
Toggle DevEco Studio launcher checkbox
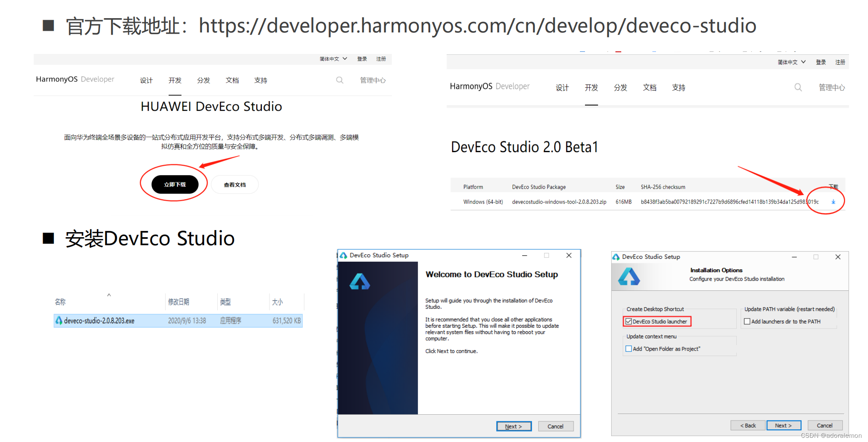[629, 321]
